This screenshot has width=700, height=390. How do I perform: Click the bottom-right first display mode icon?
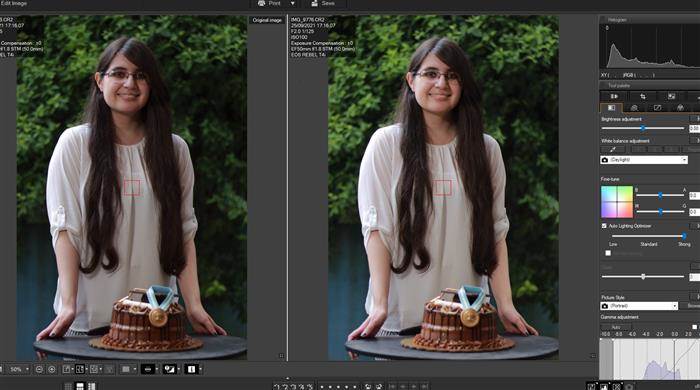(591, 386)
